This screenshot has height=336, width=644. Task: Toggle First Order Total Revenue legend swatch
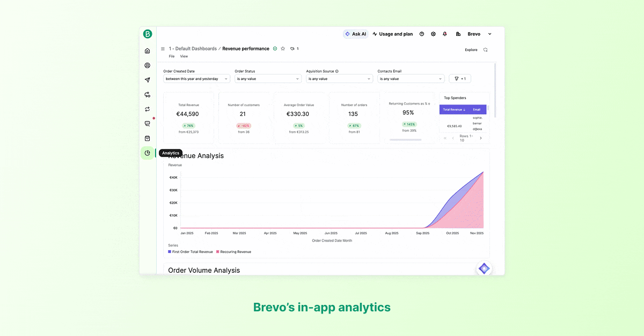(170, 251)
